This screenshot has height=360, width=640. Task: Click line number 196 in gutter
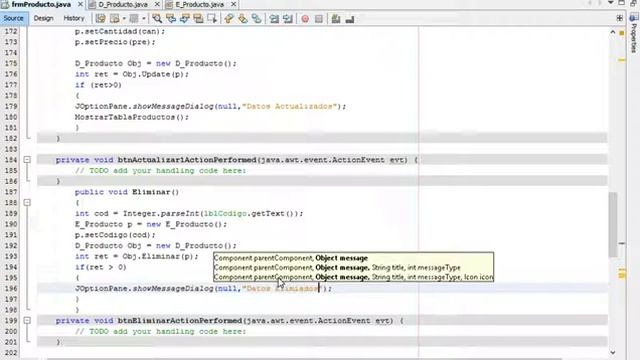pos(11,289)
